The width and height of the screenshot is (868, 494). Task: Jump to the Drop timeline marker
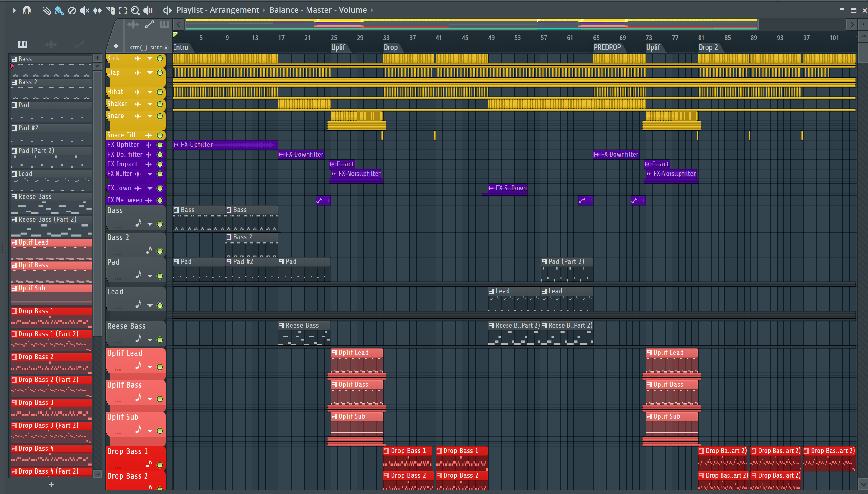[390, 48]
